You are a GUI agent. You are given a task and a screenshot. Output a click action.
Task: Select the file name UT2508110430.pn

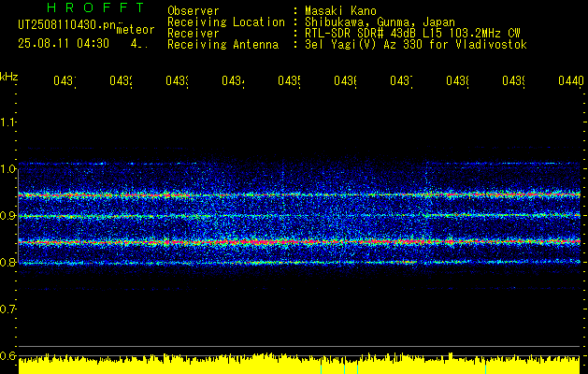click(67, 25)
